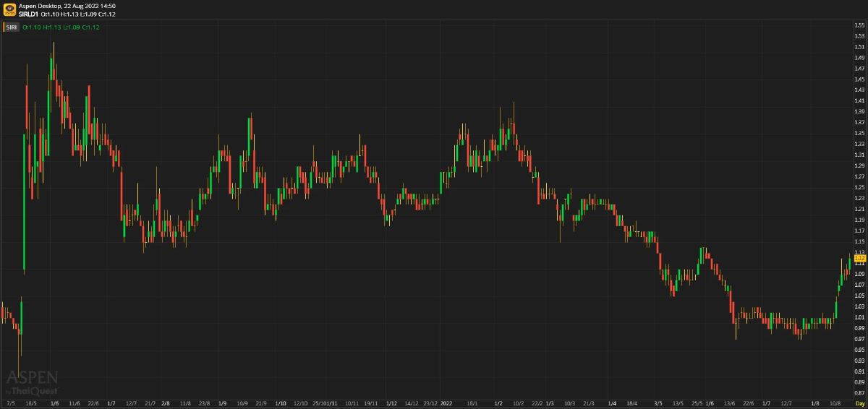Select the SIRI symbol label on the chart
The width and height of the screenshot is (868, 409).
pyautogui.click(x=12, y=27)
